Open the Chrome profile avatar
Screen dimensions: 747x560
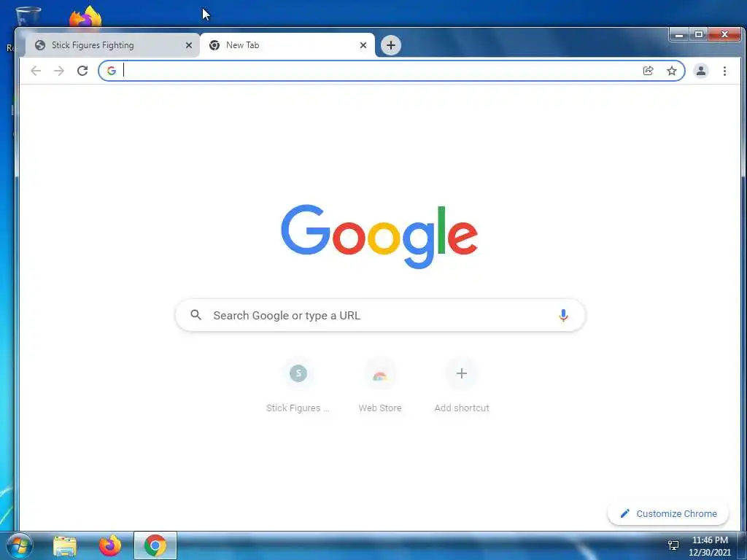701,71
